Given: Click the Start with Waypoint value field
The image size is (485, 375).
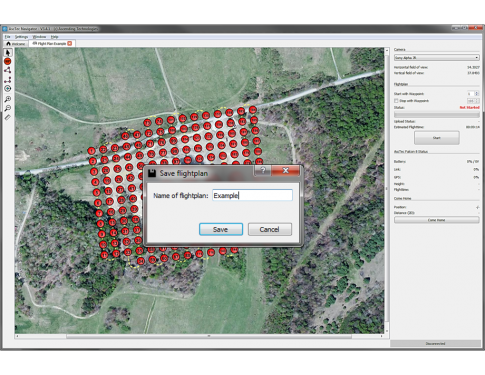Looking at the screenshot, I should tap(470, 94).
